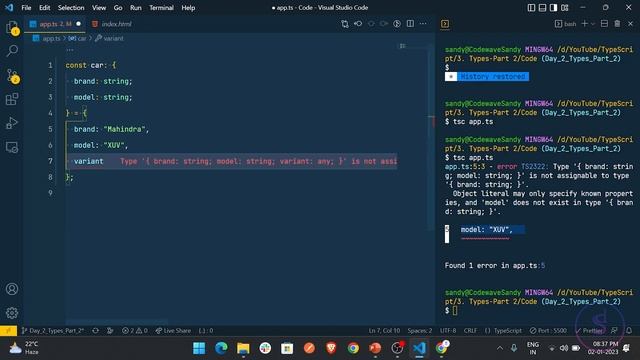Toggle the primary side bar layout
The width and height of the screenshot is (640, 360).
[x=531, y=8]
